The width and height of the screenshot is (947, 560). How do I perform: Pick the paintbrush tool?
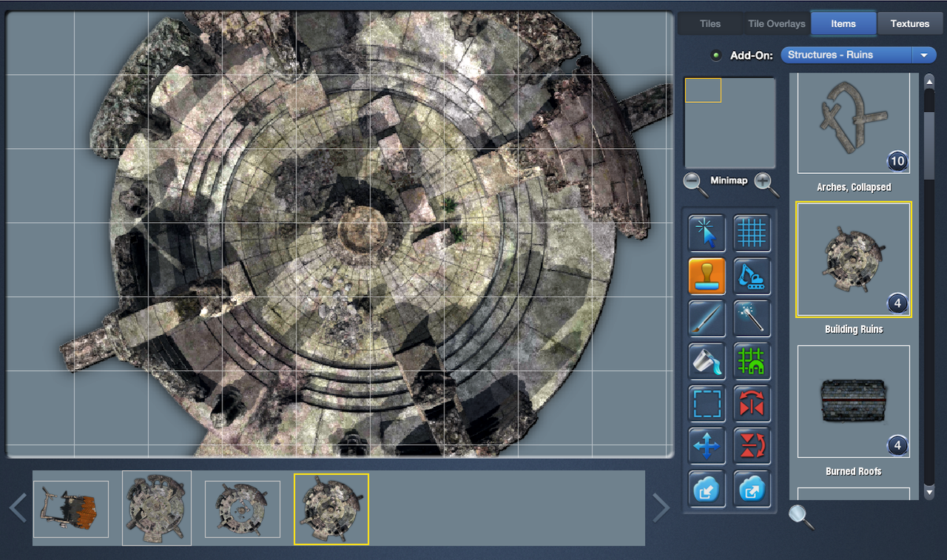(707, 319)
